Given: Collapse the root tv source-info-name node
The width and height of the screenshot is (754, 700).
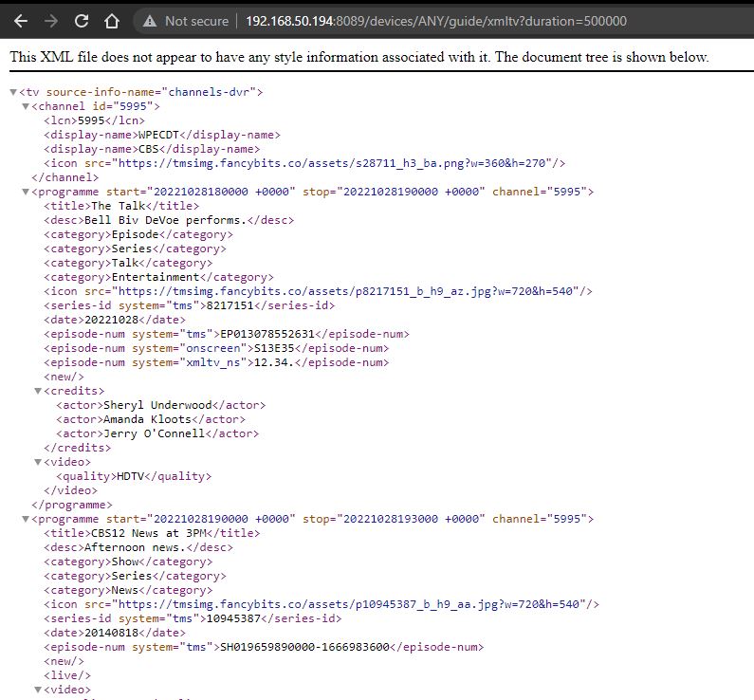Looking at the screenshot, I should click(12, 92).
